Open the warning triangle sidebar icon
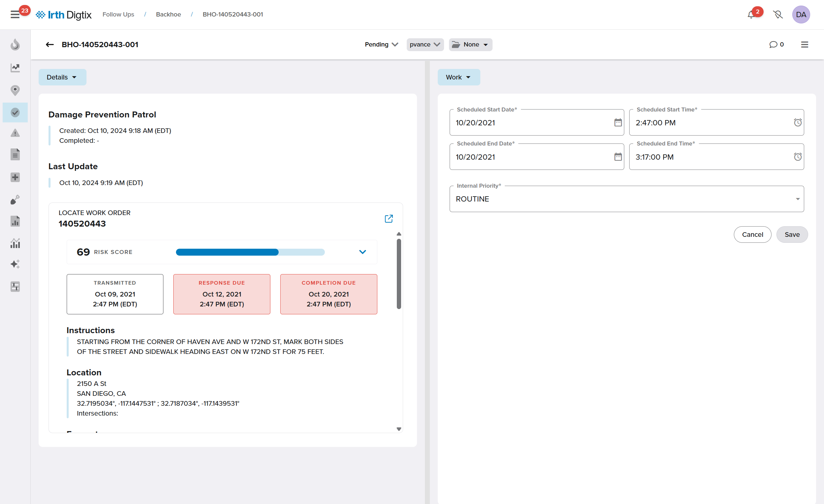The width and height of the screenshot is (824, 504). [15, 133]
